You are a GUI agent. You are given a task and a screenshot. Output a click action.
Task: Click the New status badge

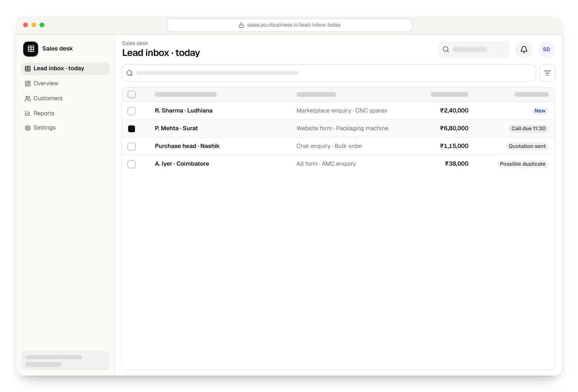point(540,111)
